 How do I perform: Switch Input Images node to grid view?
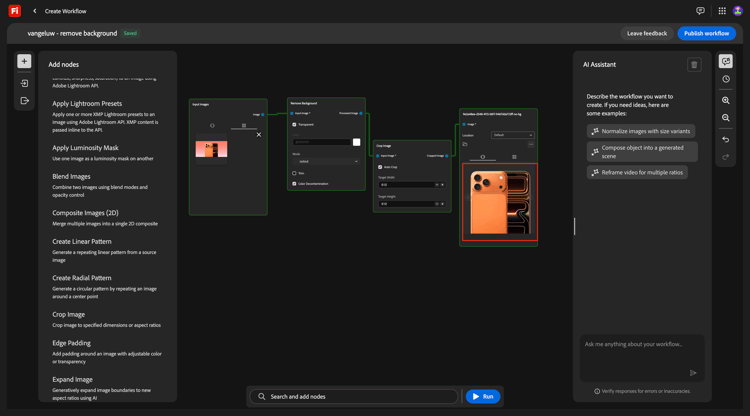(244, 126)
